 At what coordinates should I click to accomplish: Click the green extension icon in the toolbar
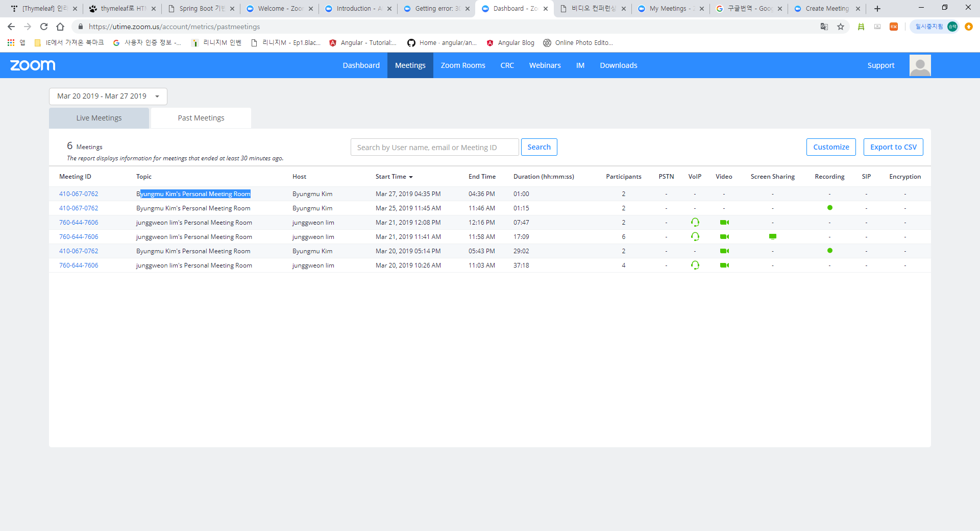click(861, 27)
